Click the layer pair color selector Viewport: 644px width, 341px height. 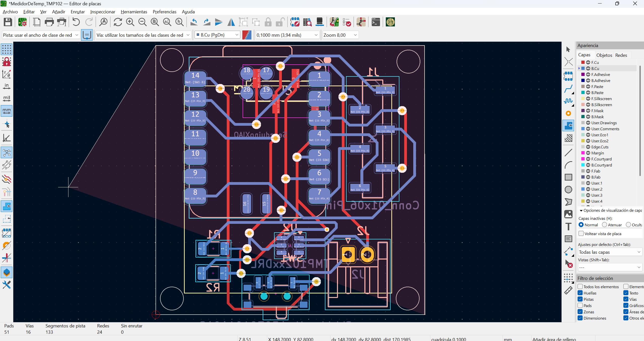247,35
